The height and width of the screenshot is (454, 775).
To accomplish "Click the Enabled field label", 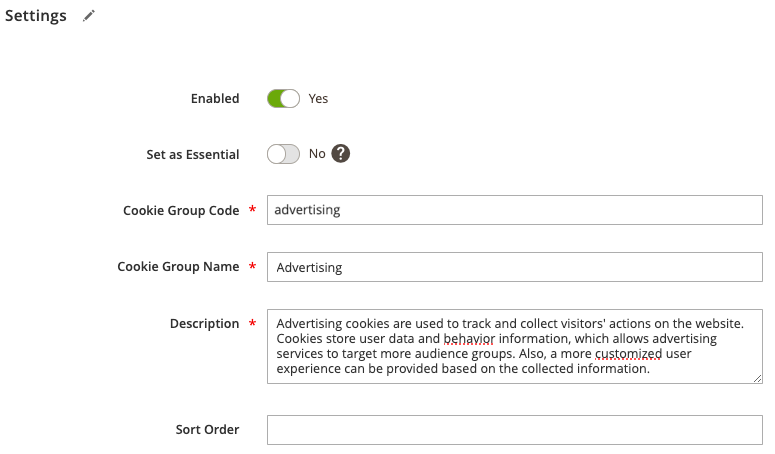I will [x=215, y=99].
